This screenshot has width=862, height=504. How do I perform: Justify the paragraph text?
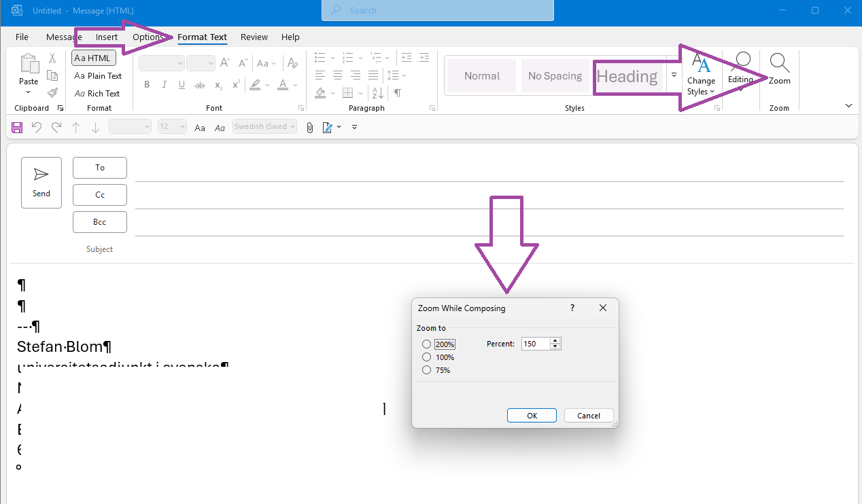pos(373,75)
